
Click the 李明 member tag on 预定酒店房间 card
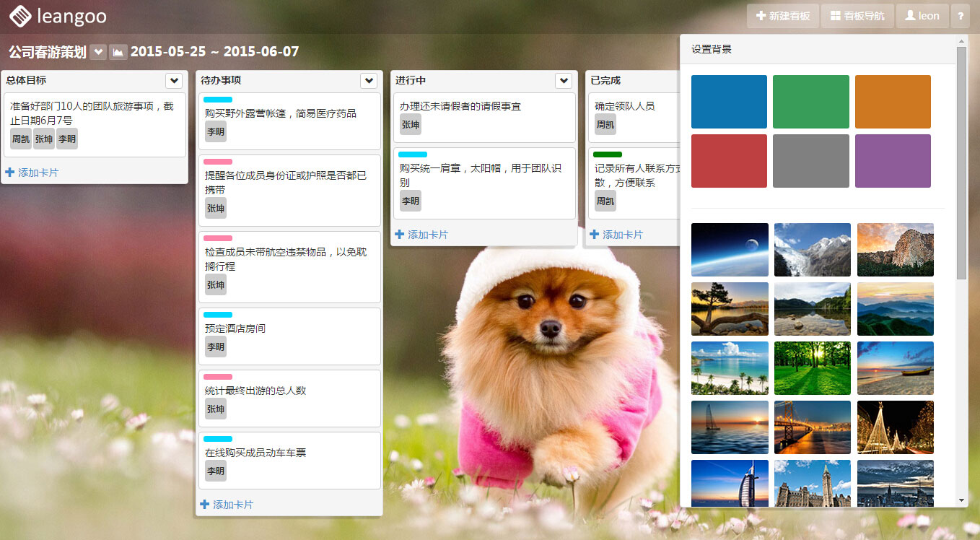[x=216, y=347]
